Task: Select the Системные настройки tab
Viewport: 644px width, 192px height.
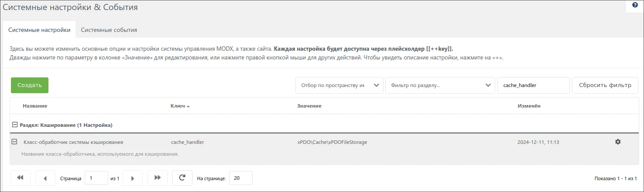Action: point(39,30)
